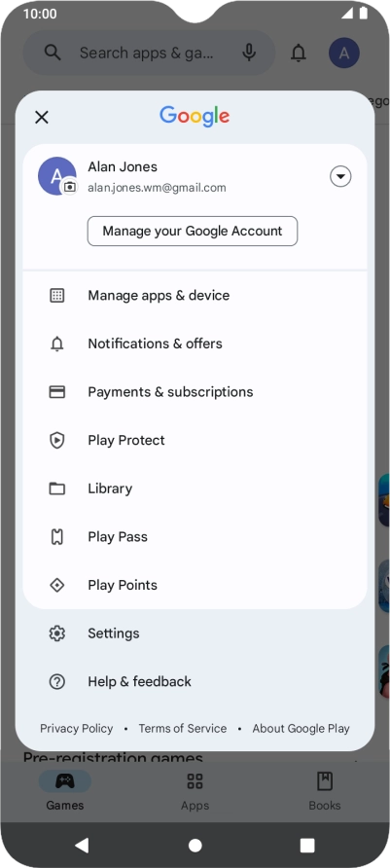Open Notifications & offers bell icon
Screen dimensions: 390x868
[57, 344]
